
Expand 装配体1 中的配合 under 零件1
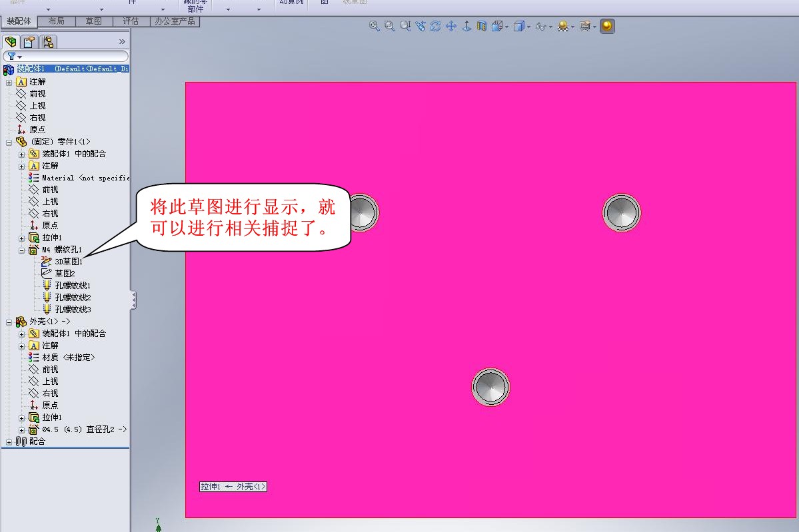point(21,154)
